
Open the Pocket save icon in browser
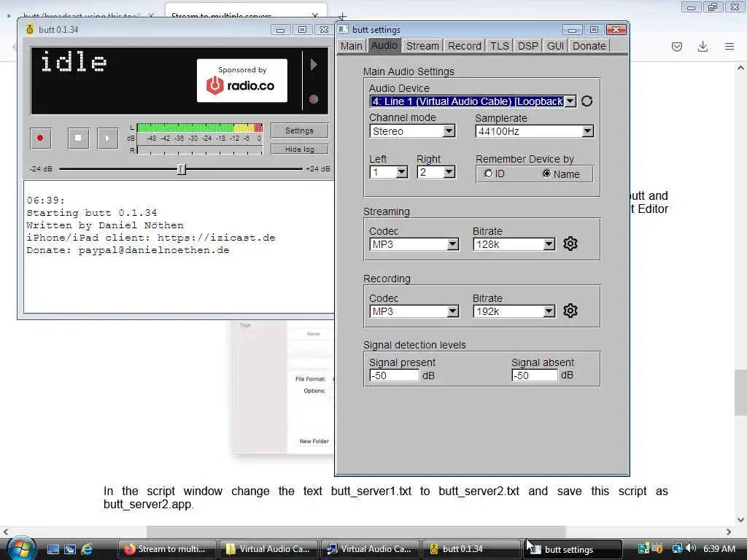pos(677,47)
